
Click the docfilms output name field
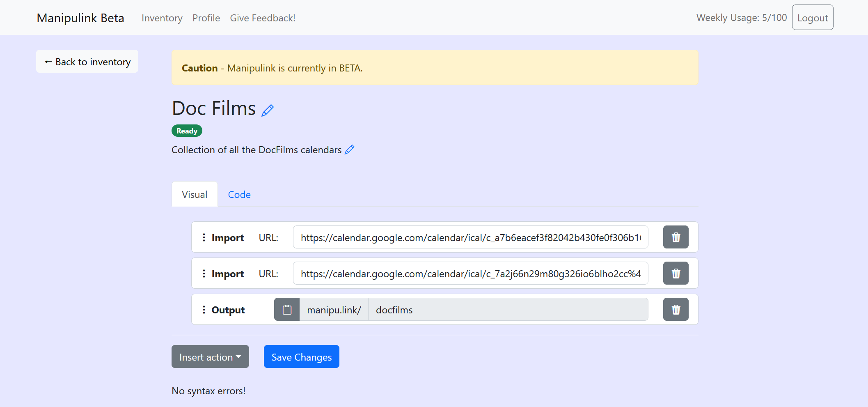tap(508, 309)
